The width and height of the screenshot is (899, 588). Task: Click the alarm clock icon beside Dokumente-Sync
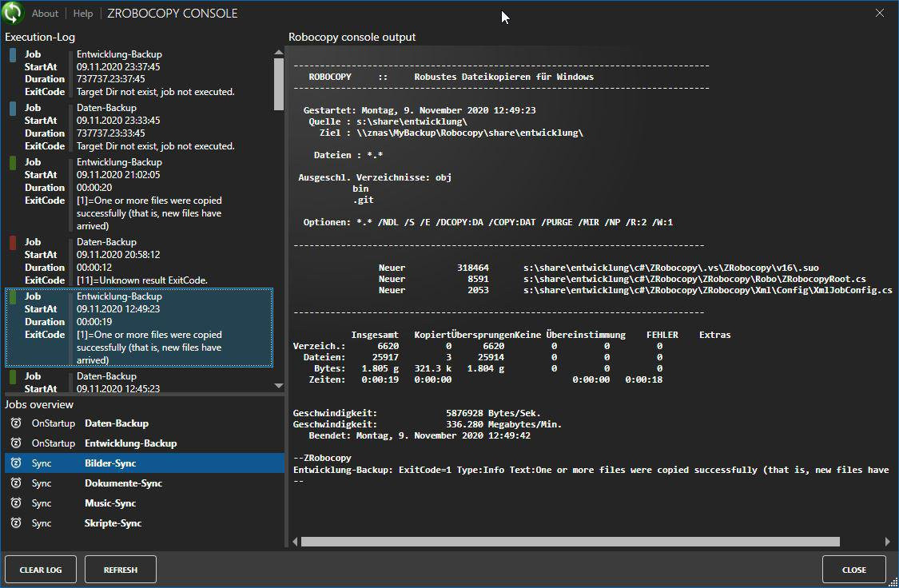(x=16, y=483)
